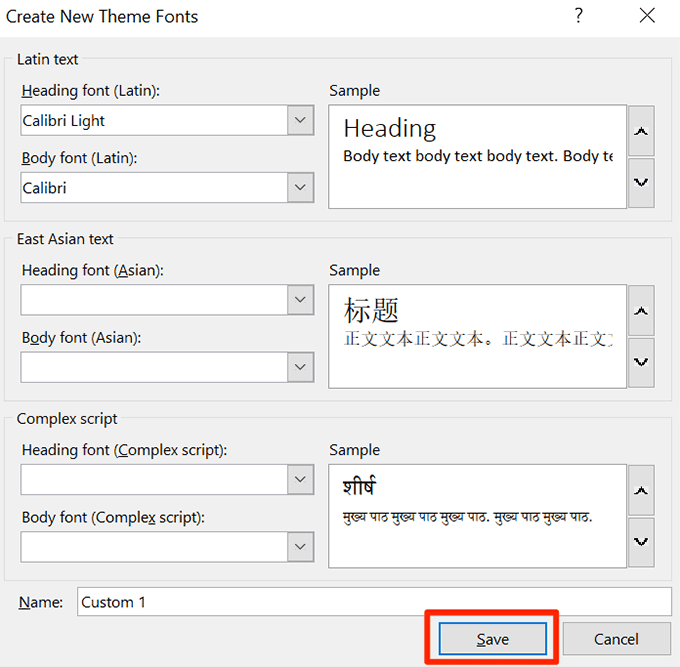Click the Help question mark icon
Screen dimensions: 680x667
(577, 17)
